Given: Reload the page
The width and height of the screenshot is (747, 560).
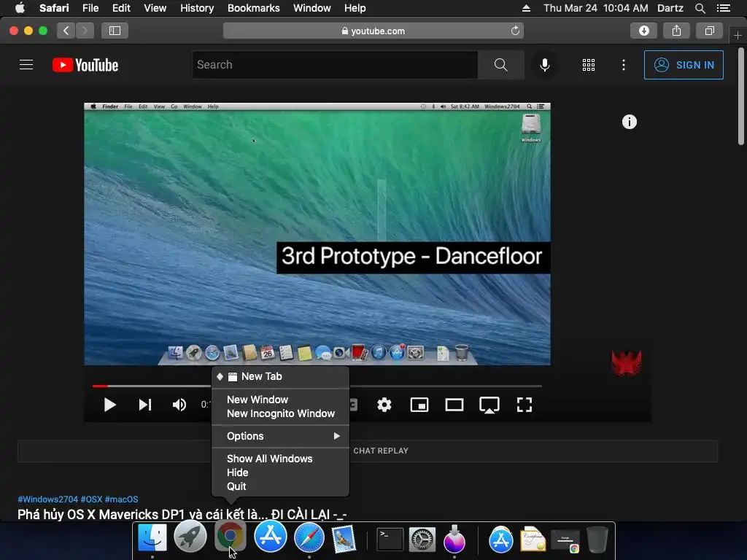Looking at the screenshot, I should coord(515,31).
